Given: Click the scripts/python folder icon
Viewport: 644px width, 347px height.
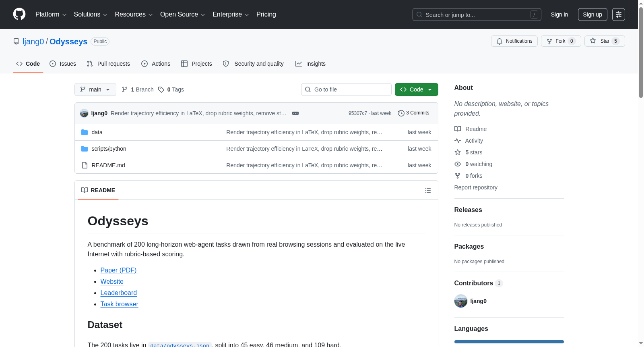Looking at the screenshot, I should [x=85, y=149].
